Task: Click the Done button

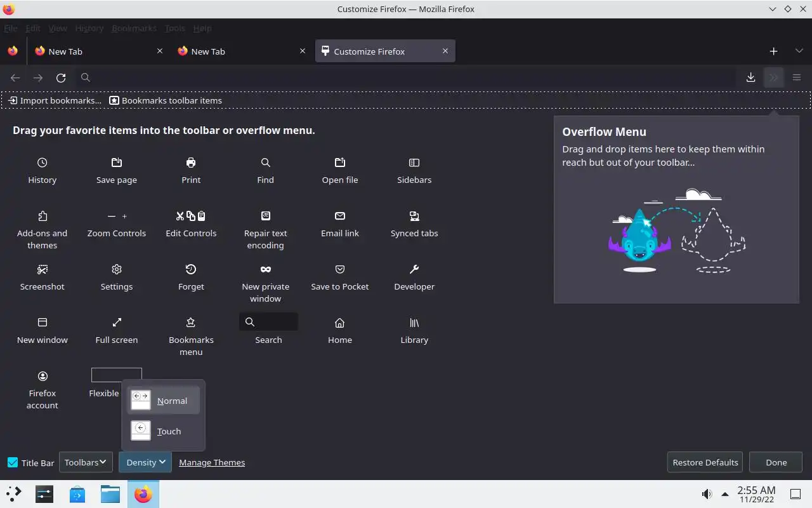Action: [x=776, y=462]
